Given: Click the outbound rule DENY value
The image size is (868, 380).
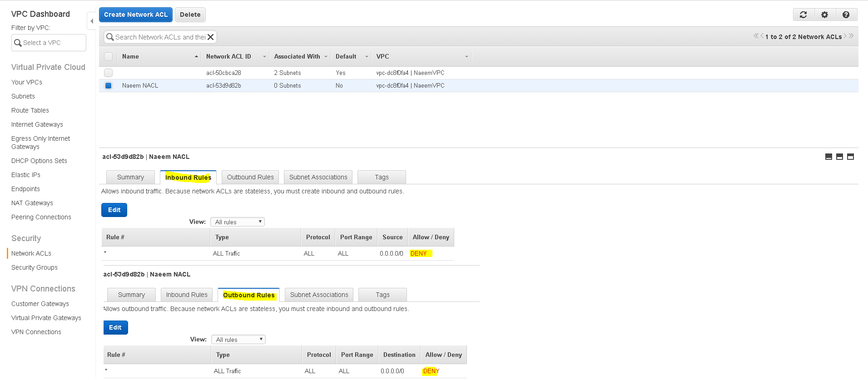Looking at the screenshot, I should [x=431, y=371].
